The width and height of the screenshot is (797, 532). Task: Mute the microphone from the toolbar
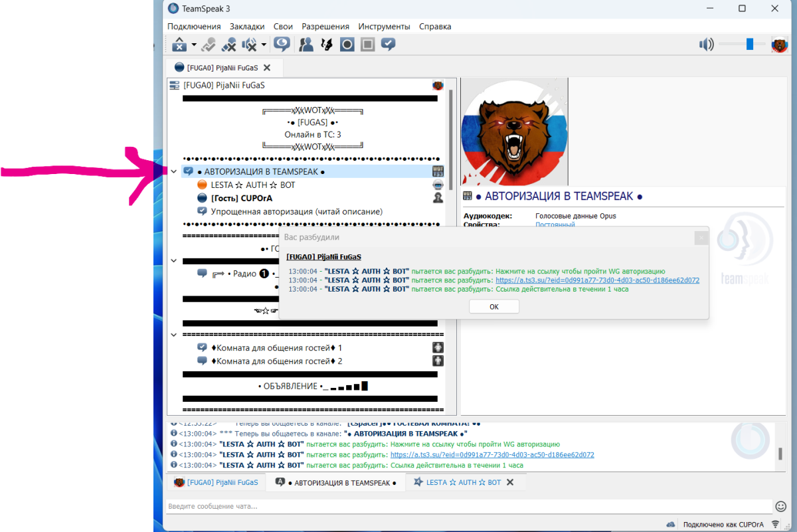pyautogui.click(x=229, y=44)
